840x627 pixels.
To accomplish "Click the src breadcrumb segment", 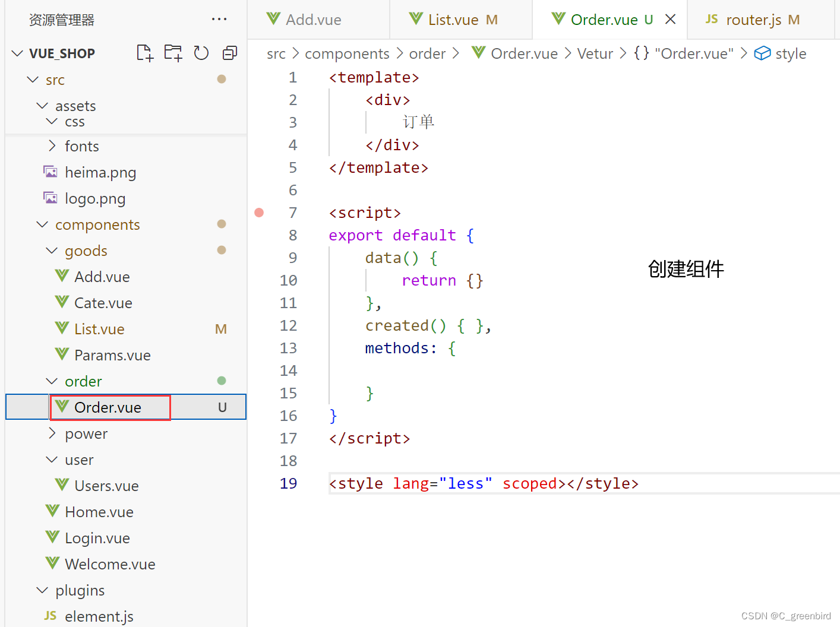I will pos(276,54).
